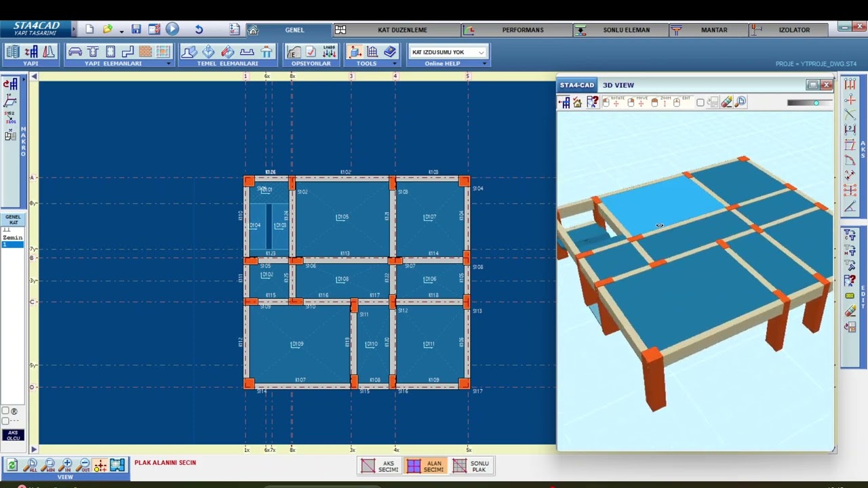Image resolution: width=868 pixels, height=488 pixels.
Task: Click the help question icon in 3D View
Action: pos(592,102)
